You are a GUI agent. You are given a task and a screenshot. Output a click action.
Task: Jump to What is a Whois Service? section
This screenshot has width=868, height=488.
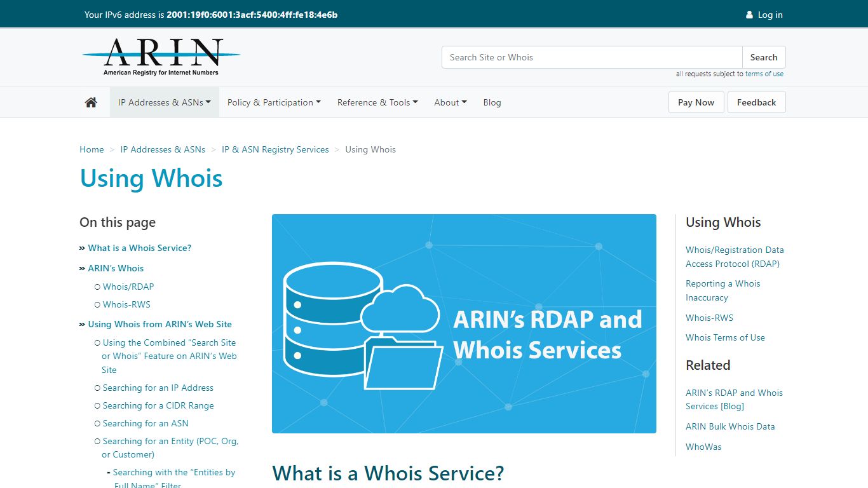pyautogui.click(x=140, y=248)
